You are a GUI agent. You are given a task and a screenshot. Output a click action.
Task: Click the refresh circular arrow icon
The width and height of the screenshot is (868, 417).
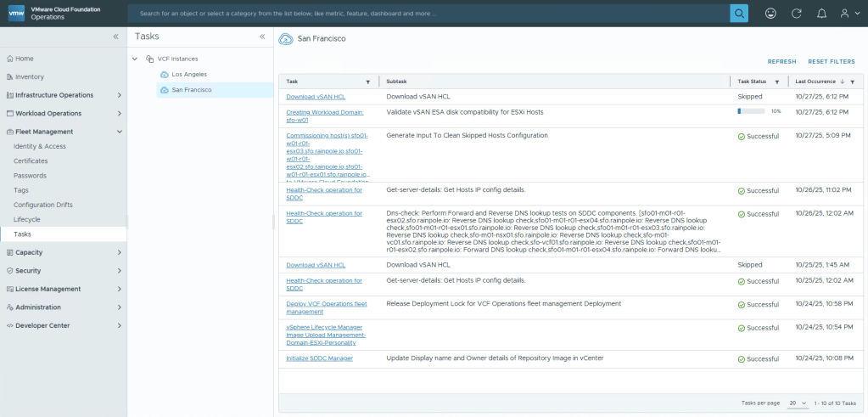coord(796,14)
